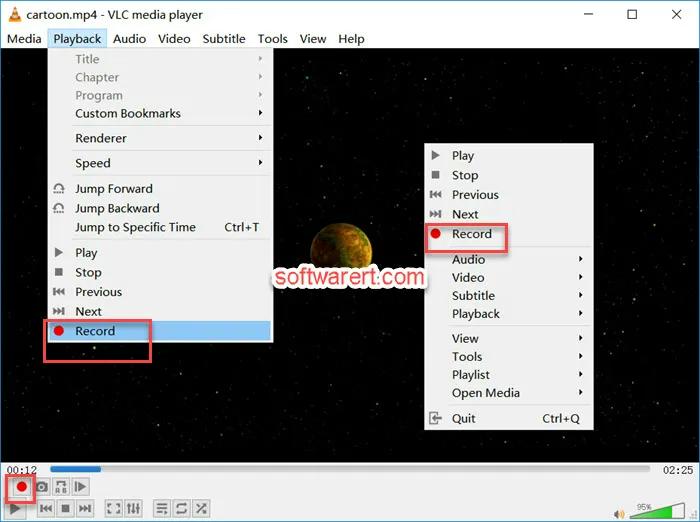This screenshot has height=522, width=700.
Task: Skip to next media in the bottom toolbar
Action: coord(85,508)
